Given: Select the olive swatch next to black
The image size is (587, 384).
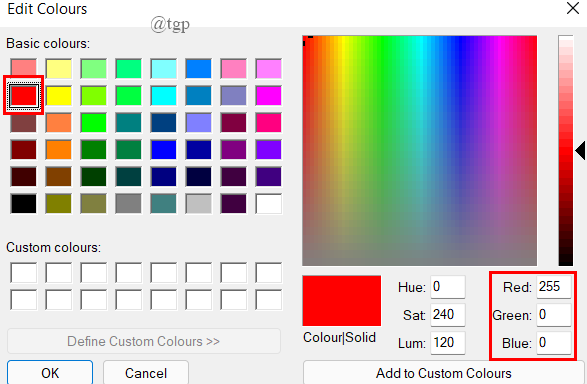Looking at the screenshot, I should point(59,204).
